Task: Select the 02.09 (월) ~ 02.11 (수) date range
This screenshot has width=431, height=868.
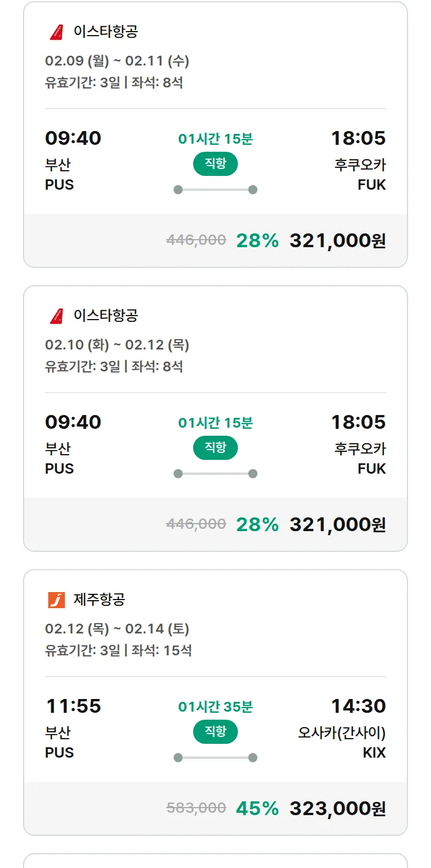Action: pos(117,61)
